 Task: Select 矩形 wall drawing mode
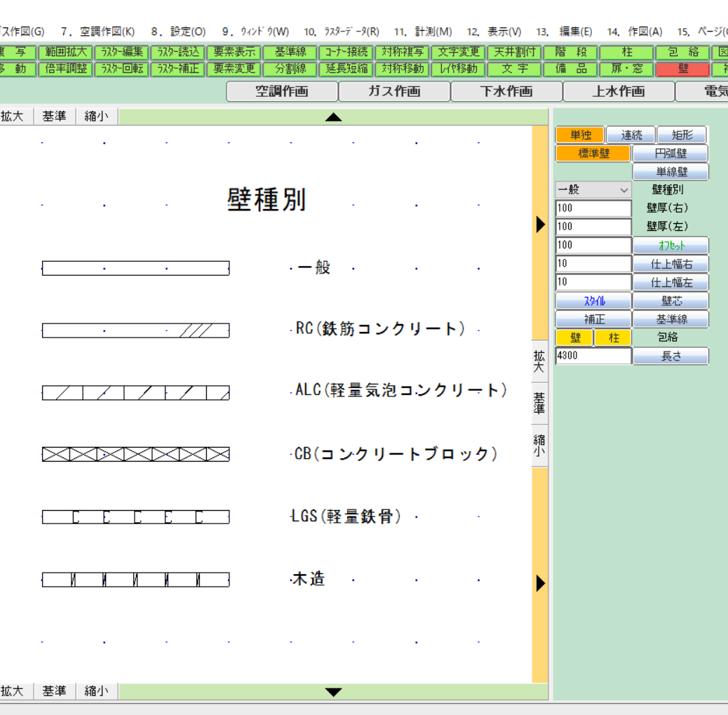pos(682,135)
